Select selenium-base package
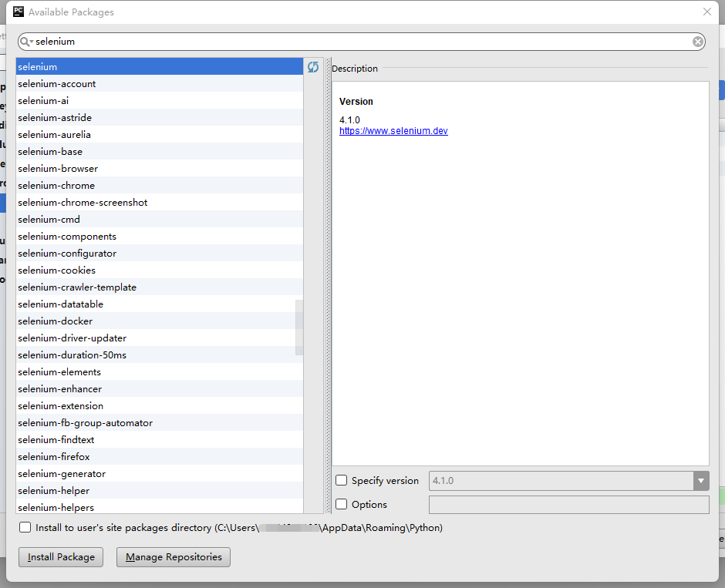The height and width of the screenshot is (588, 725). [160, 152]
